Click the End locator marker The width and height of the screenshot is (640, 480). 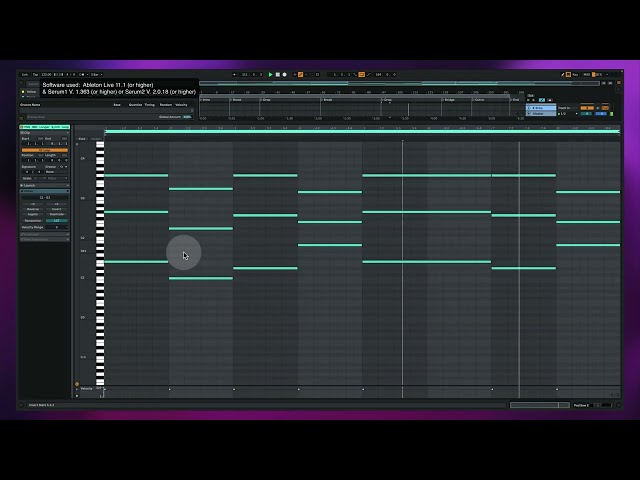tap(515, 100)
